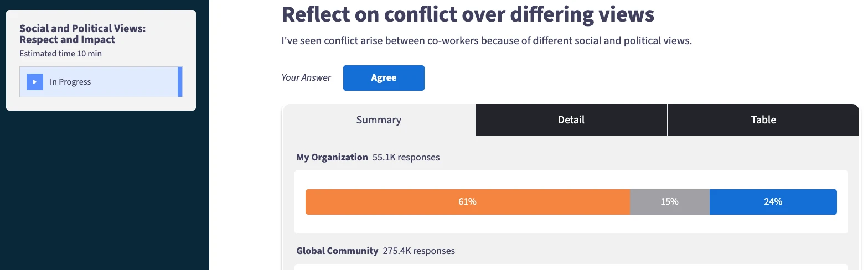Click the Global Community label

point(337,251)
